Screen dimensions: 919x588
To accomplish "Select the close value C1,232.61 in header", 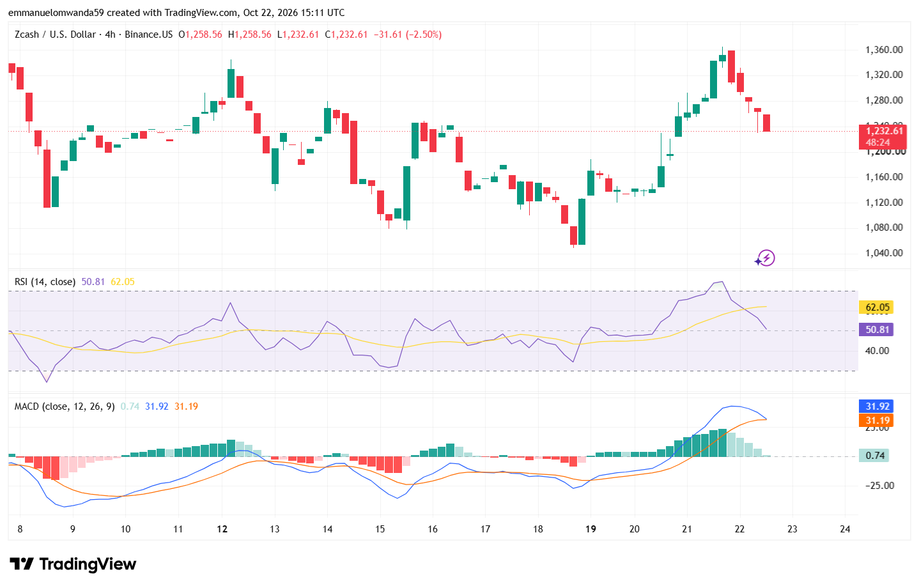I will [346, 35].
